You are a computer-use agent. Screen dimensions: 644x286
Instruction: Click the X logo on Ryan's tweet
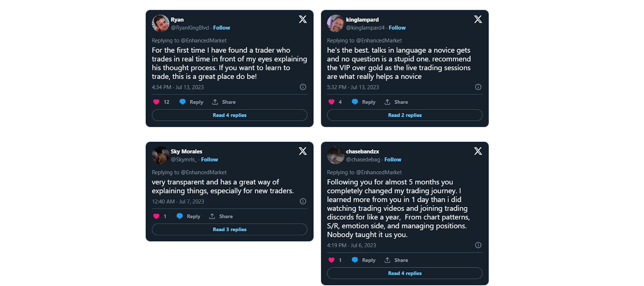302,19
